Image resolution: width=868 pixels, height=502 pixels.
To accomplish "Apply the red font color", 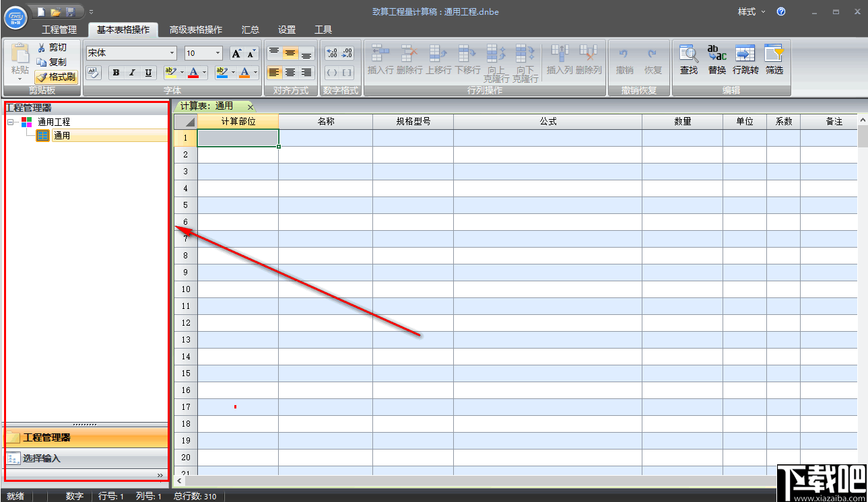I will click(193, 73).
